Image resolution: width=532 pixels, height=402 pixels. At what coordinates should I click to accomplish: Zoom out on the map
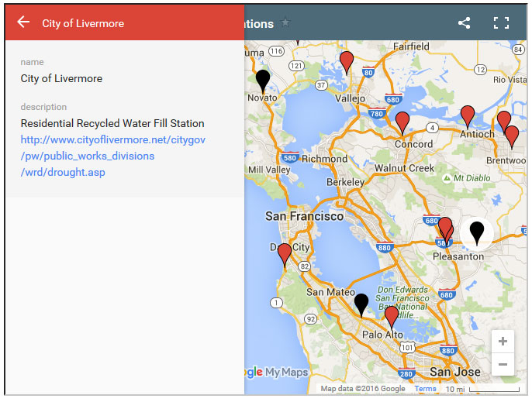(x=503, y=364)
